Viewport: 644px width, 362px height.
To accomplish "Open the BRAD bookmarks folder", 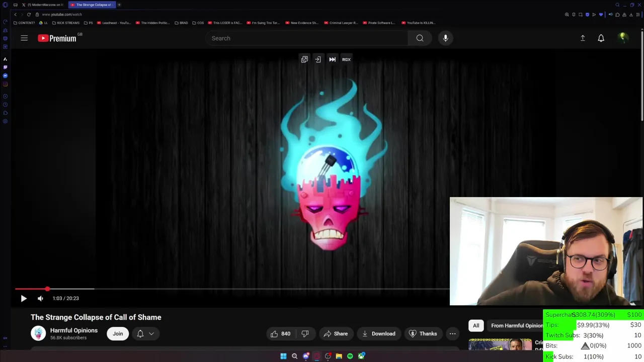I will point(181,23).
